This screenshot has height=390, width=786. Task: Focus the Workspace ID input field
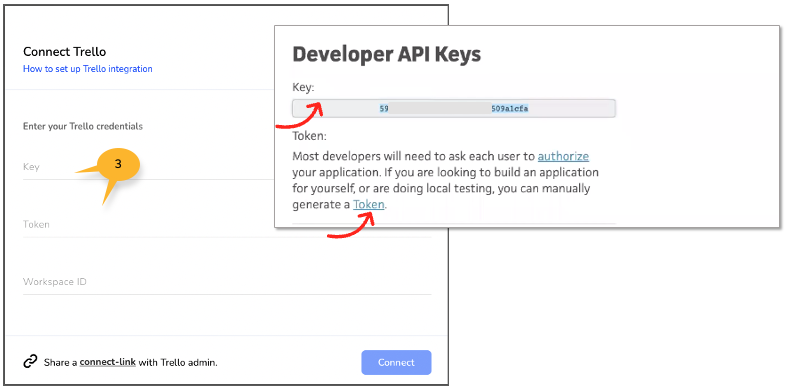tap(227, 282)
